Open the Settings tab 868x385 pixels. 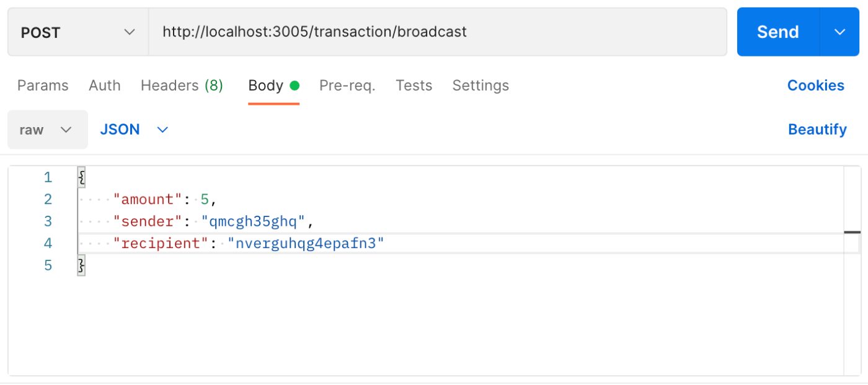pyautogui.click(x=480, y=86)
